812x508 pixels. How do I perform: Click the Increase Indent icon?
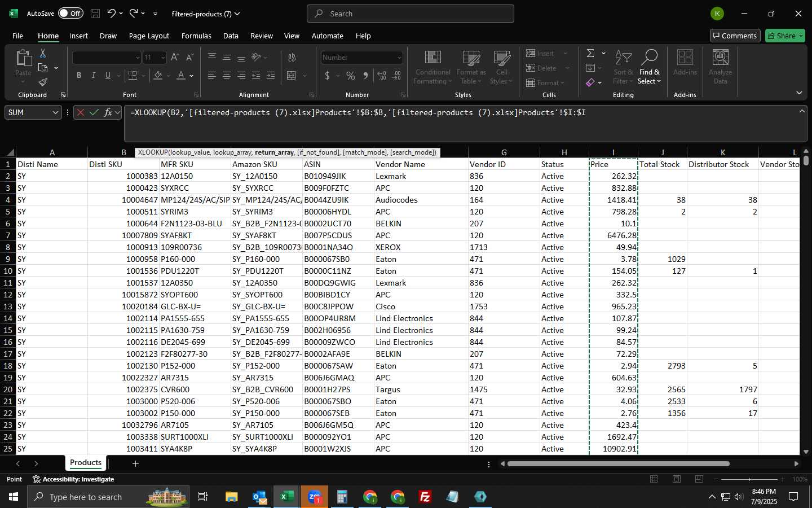[x=271, y=76]
